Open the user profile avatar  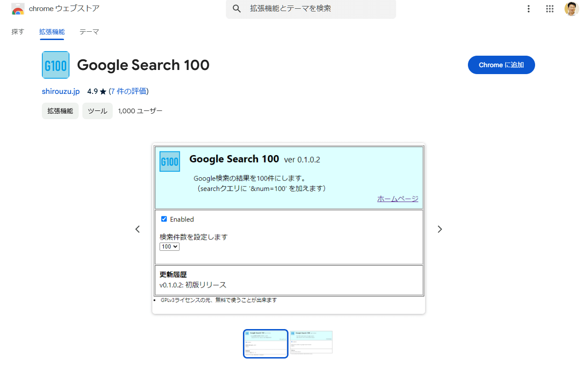pos(571,9)
